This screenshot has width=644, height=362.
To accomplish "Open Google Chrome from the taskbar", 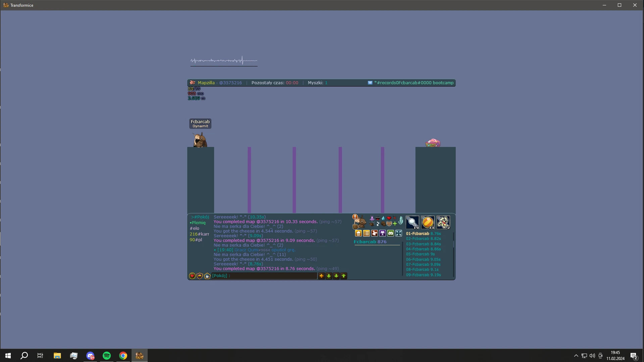I will (123, 356).
